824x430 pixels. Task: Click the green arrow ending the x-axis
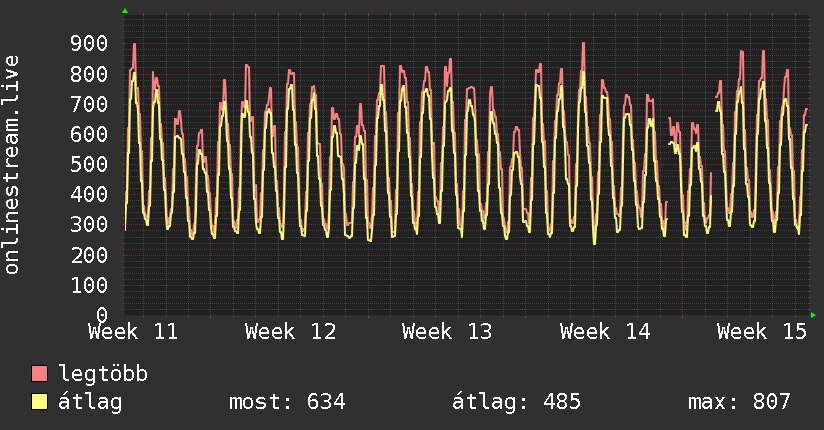(813, 315)
